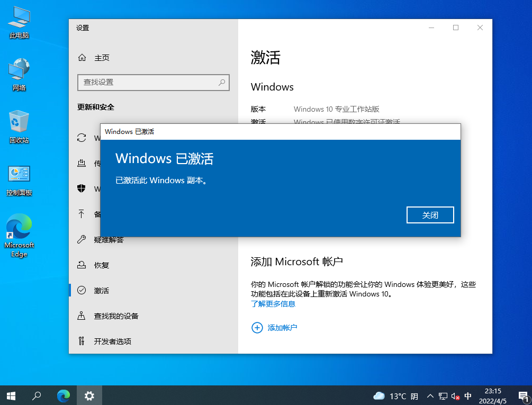The height and width of the screenshot is (405, 532).
Task: Click 关闭 button in activation dialog
Action: (x=430, y=215)
